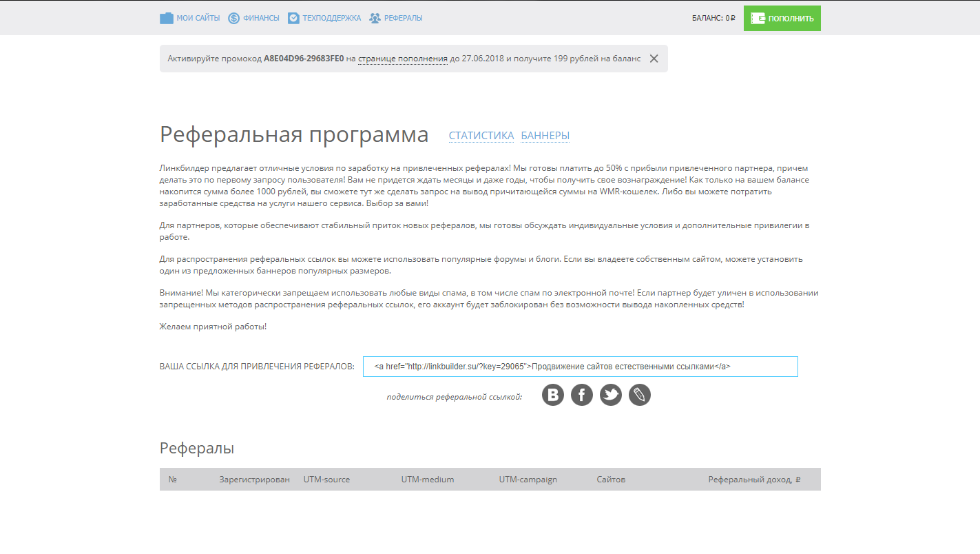Click the link-sharing chain icon
980x554 pixels.
(639, 395)
